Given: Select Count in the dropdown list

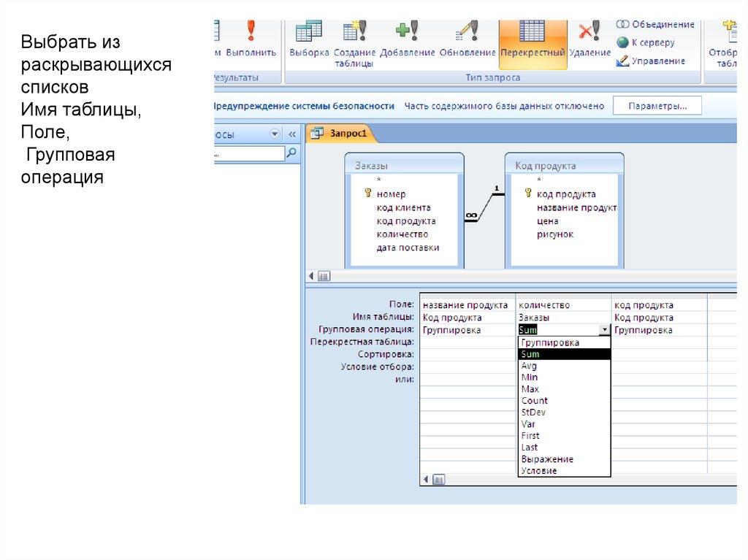Looking at the screenshot, I should tap(535, 401).
